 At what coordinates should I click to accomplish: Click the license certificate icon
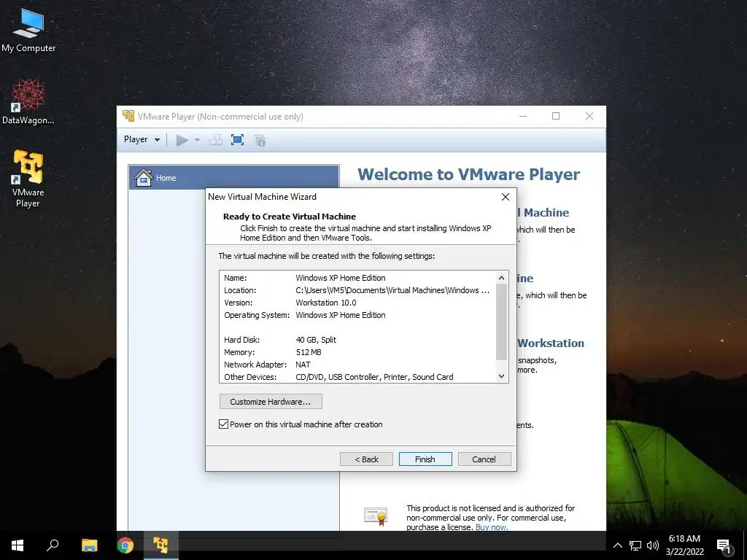[376, 517]
